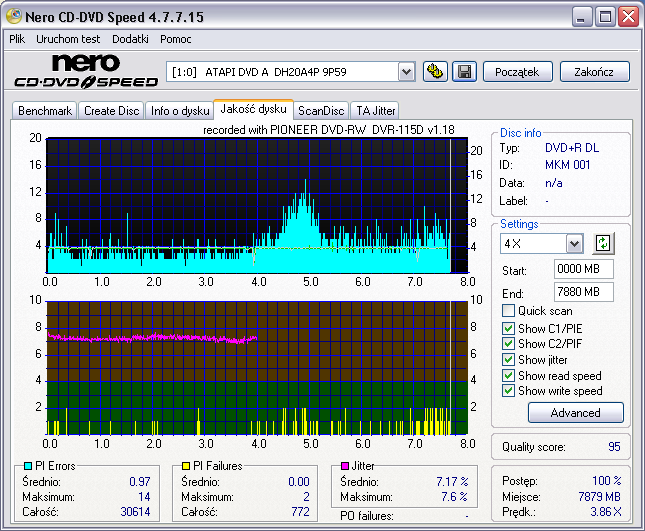Click the PO failures label
Screen dimensions: 645x531
point(367,516)
